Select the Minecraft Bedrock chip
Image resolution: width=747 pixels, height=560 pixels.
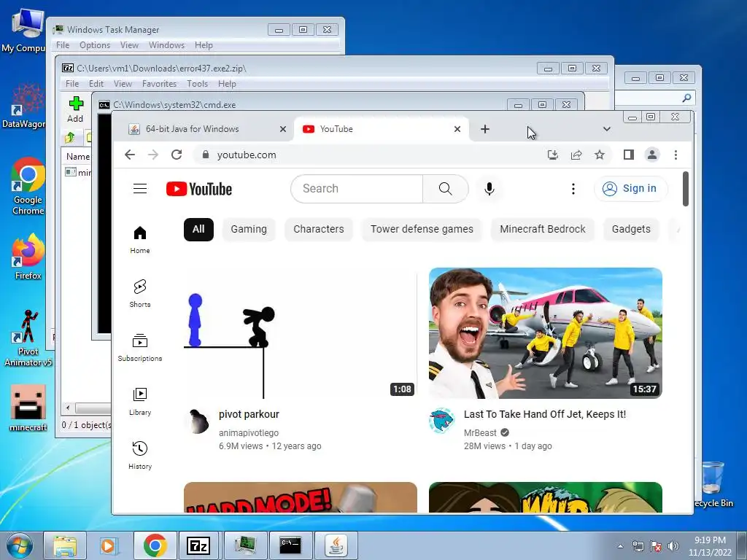543,229
